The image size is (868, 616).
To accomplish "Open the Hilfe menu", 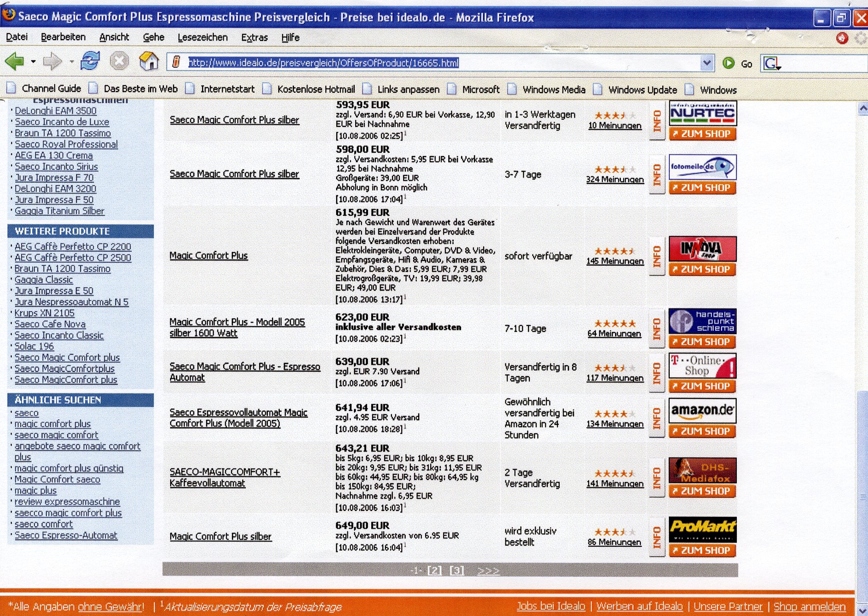I will [290, 38].
